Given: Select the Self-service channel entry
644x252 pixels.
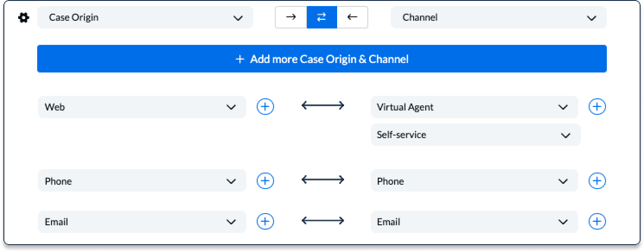Looking at the screenshot, I should pyautogui.click(x=475, y=135).
